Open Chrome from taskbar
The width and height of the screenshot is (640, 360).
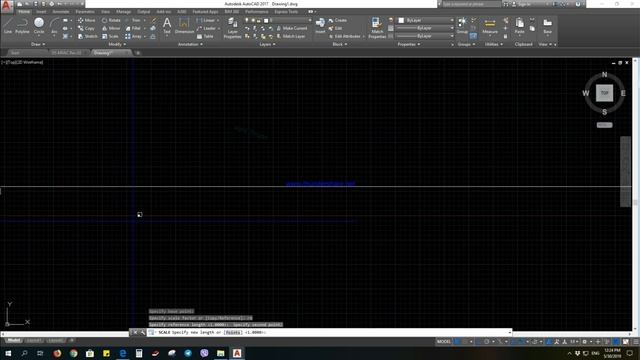[73, 353]
